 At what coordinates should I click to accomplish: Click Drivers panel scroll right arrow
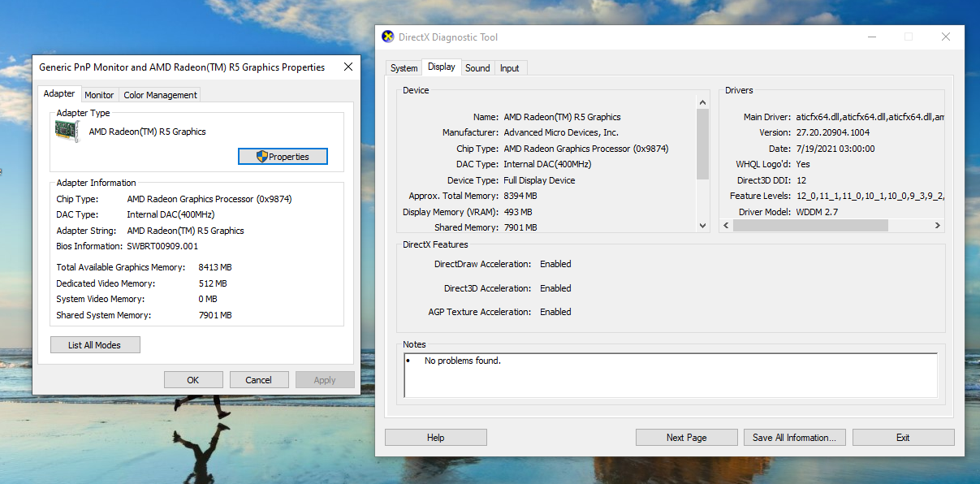tap(938, 226)
